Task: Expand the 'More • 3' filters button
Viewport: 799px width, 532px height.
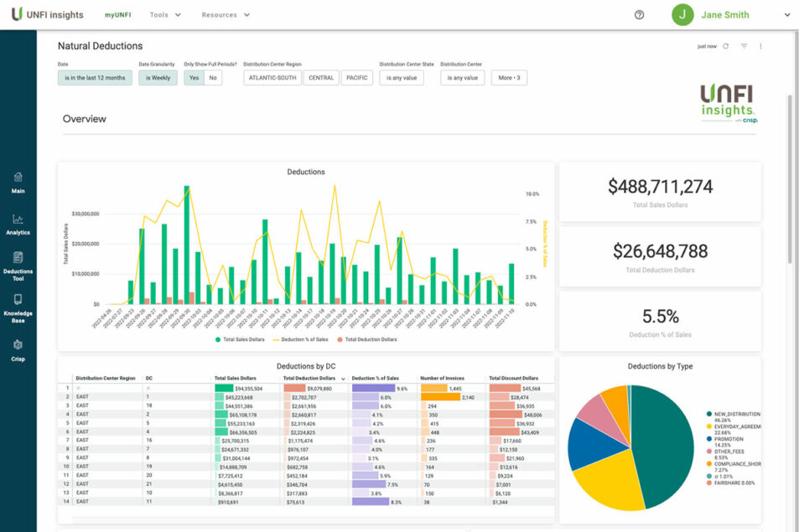Action: [509, 78]
